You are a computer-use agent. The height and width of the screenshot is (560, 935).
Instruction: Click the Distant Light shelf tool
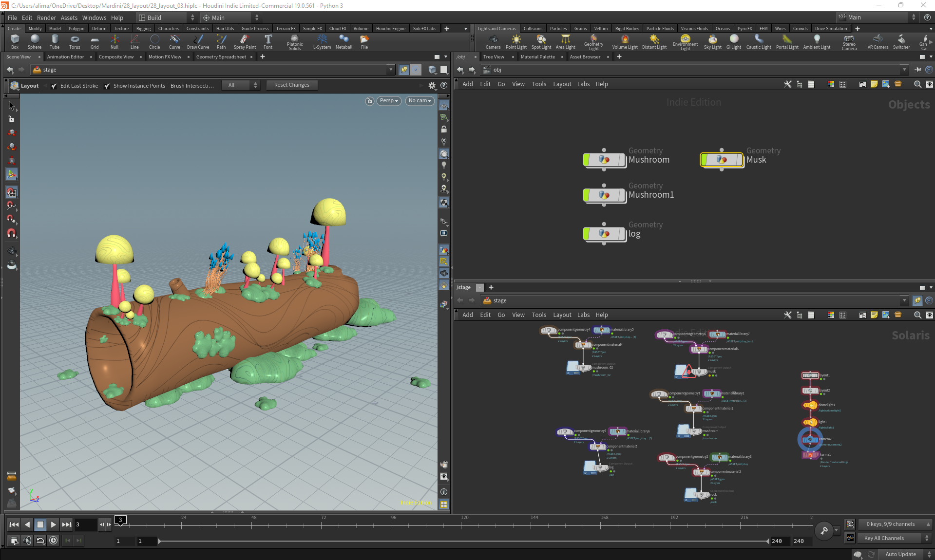pyautogui.click(x=654, y=42)
